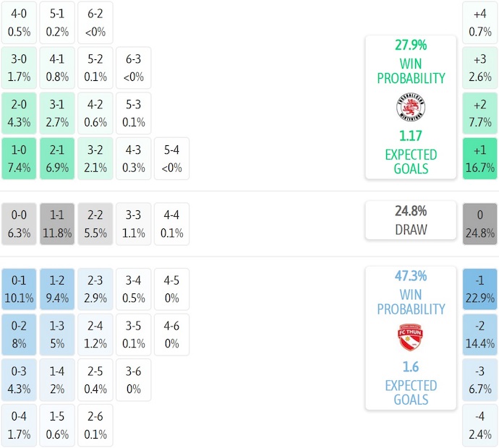Click the 24.8% DRAW card
The image size is (499, 448).
point(410,220)
